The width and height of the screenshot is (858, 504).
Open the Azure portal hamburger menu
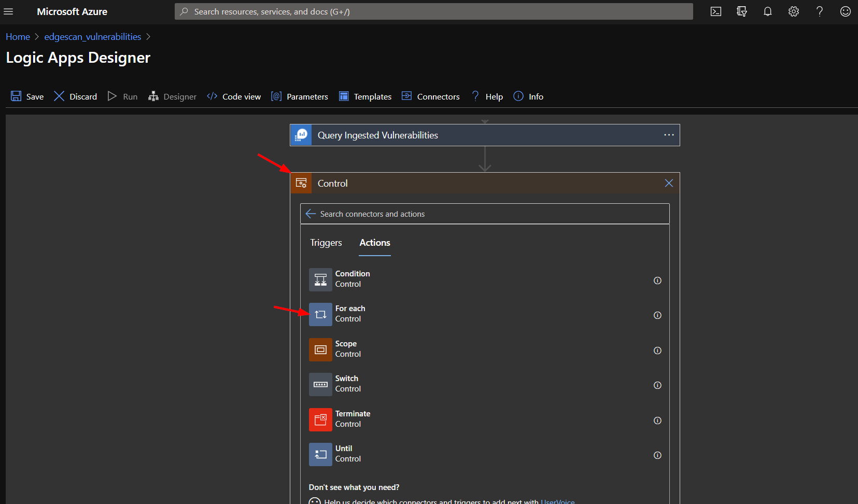[x=8, y=11]
